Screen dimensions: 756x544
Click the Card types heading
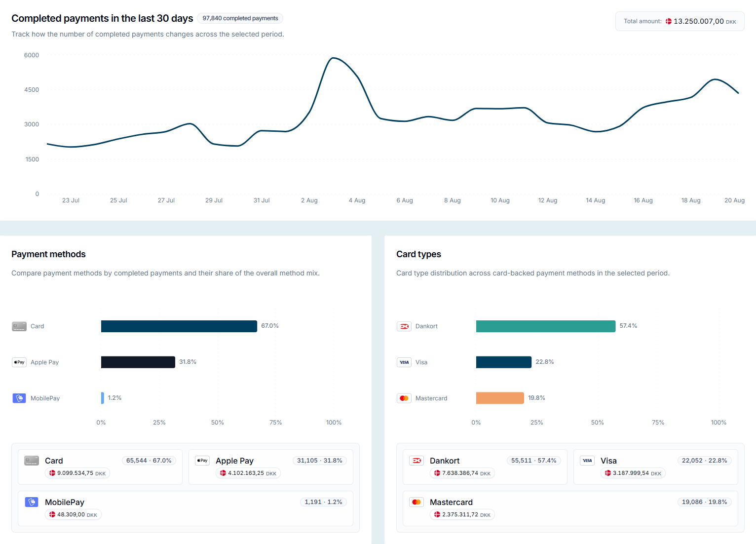418,254
